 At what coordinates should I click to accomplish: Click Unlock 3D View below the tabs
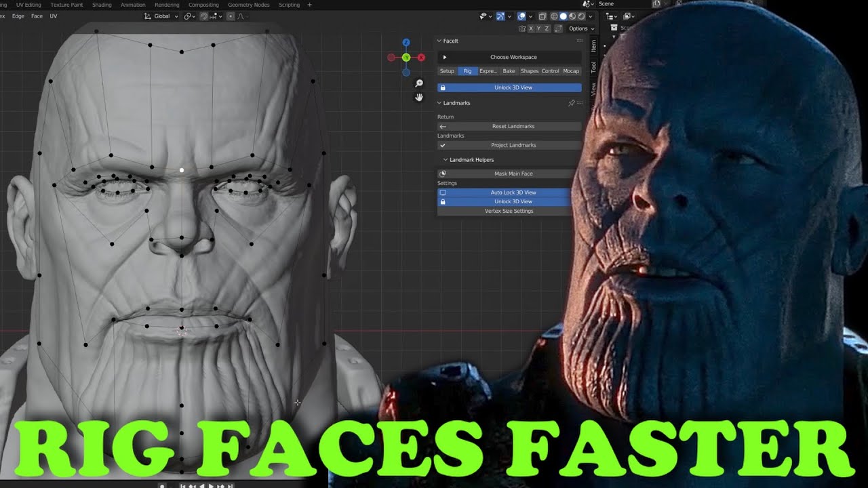coord(509,87)
